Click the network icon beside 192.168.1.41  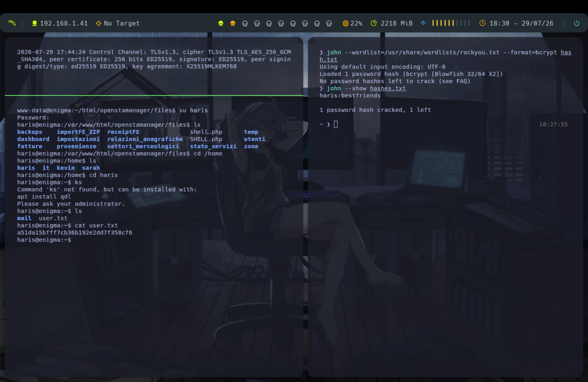[x=35, y=23]
